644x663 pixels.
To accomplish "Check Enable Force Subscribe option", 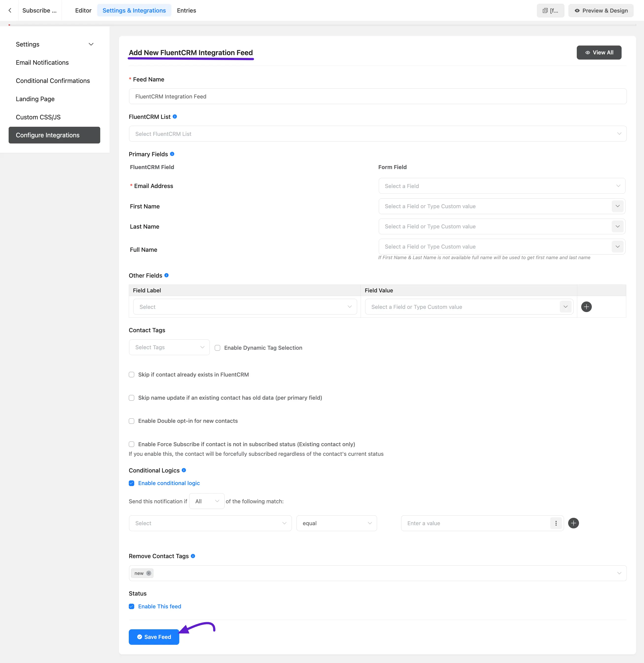I will (132, 444).
